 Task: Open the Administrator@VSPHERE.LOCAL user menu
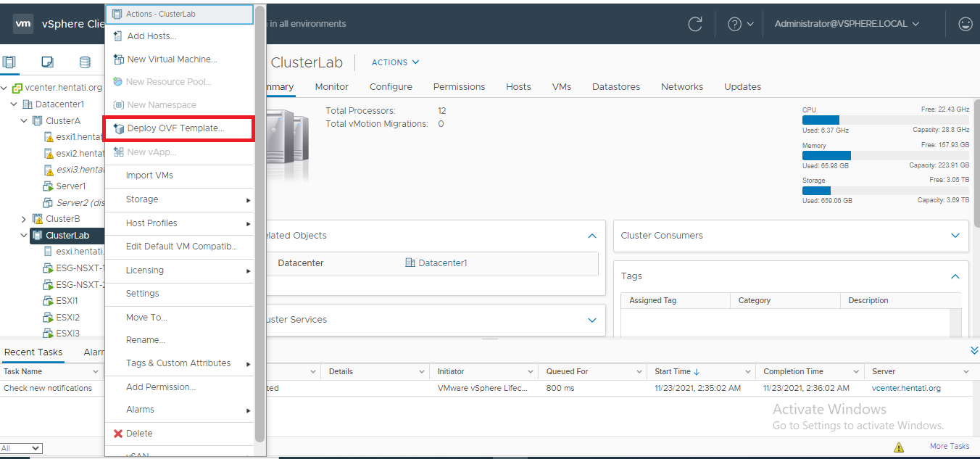pyautogui.click(x=847, y=24)
